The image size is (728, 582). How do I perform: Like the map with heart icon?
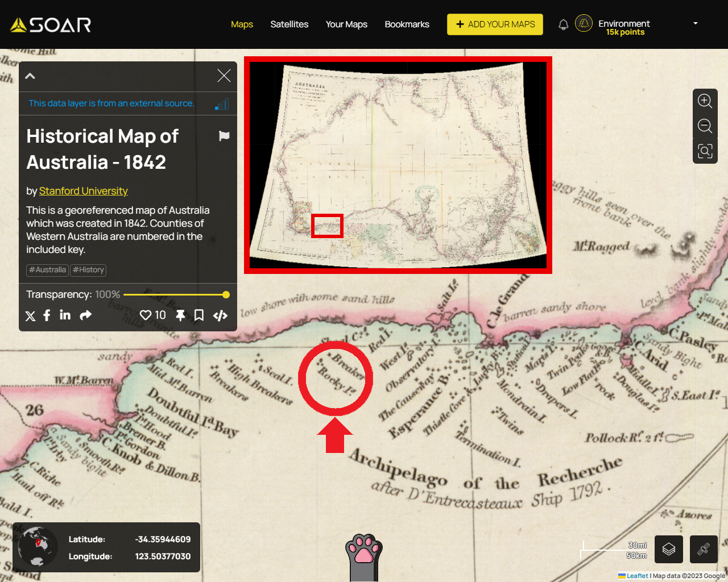[x=146, y=315]
